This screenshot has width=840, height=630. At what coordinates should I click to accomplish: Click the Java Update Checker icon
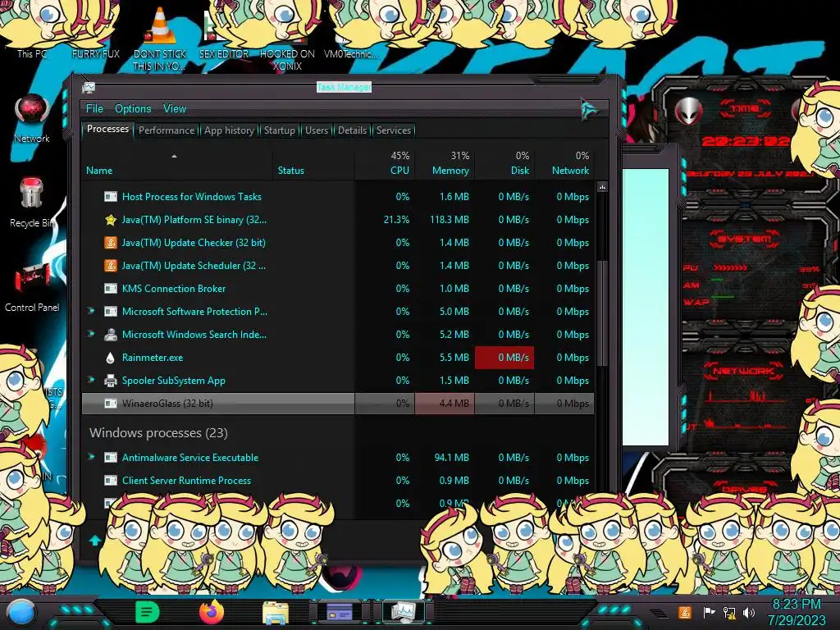111,243
